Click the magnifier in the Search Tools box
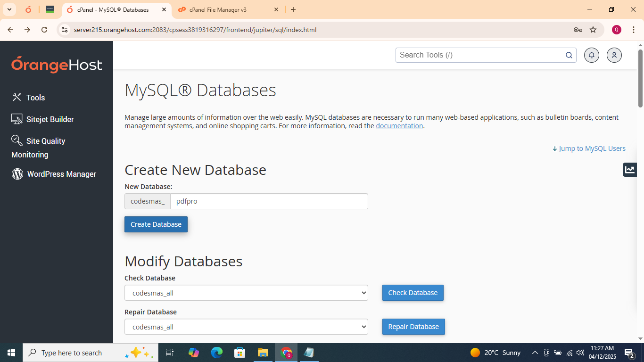The height and width of the screenshot is (362, 644). pos(569,55)
